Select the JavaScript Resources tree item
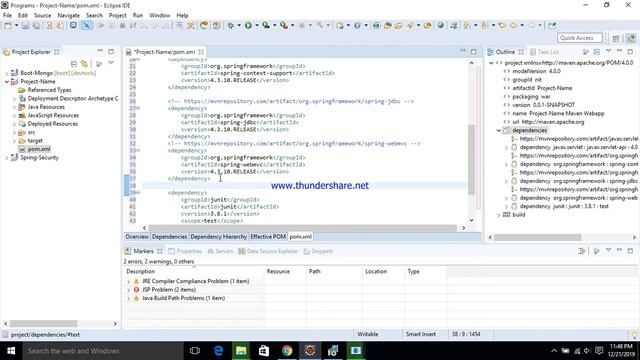The image size is (640, 360). point(53,116)
